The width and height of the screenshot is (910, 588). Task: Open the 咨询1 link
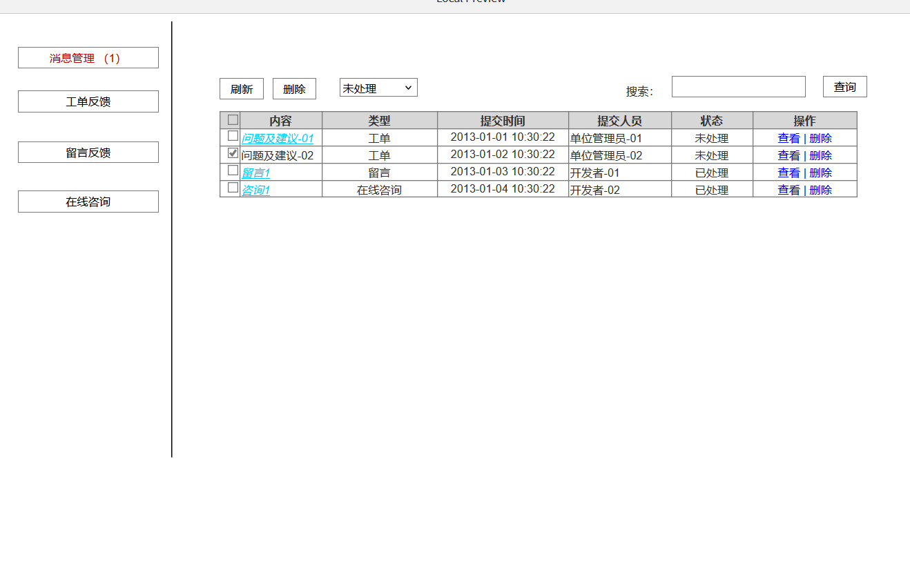(x=255, y=190)
